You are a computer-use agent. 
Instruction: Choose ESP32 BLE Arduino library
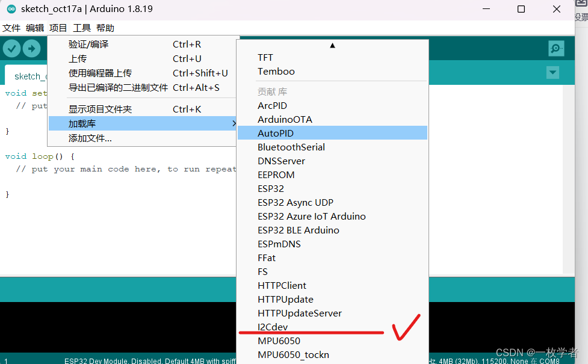(x=332, y=230)
